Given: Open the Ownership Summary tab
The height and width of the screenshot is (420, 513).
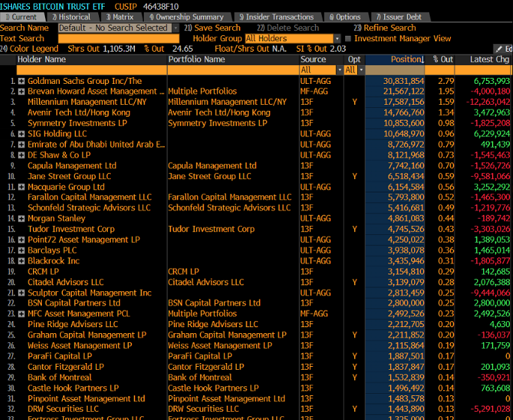Looking at the screenshot, I should click(186, 17).
